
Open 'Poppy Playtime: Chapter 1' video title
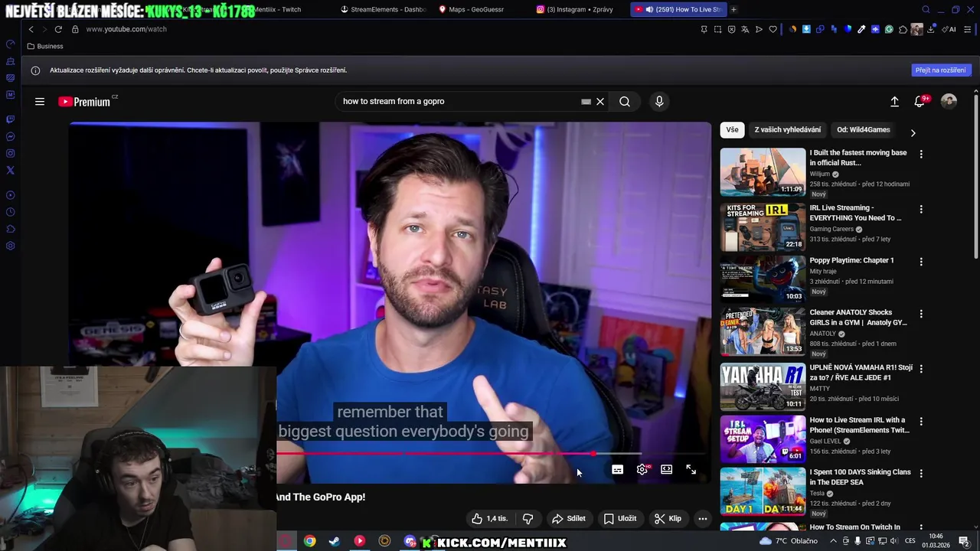851,260
